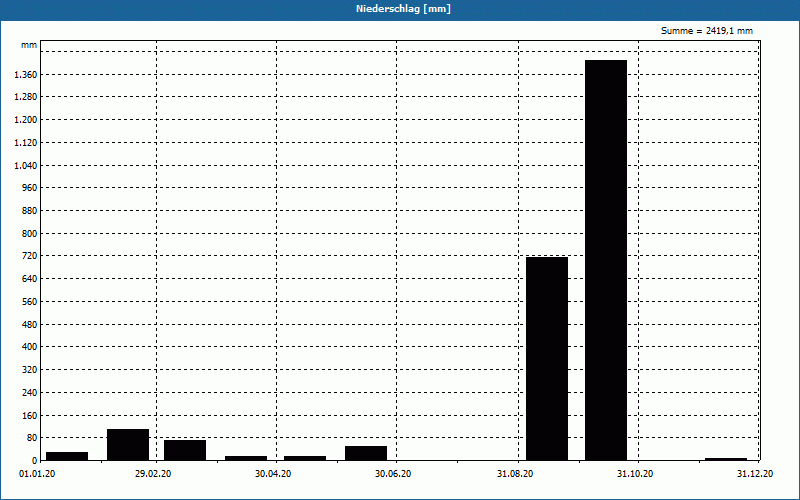
Task: Click the 560 y-axis value
Action: [x=31, y=302]
